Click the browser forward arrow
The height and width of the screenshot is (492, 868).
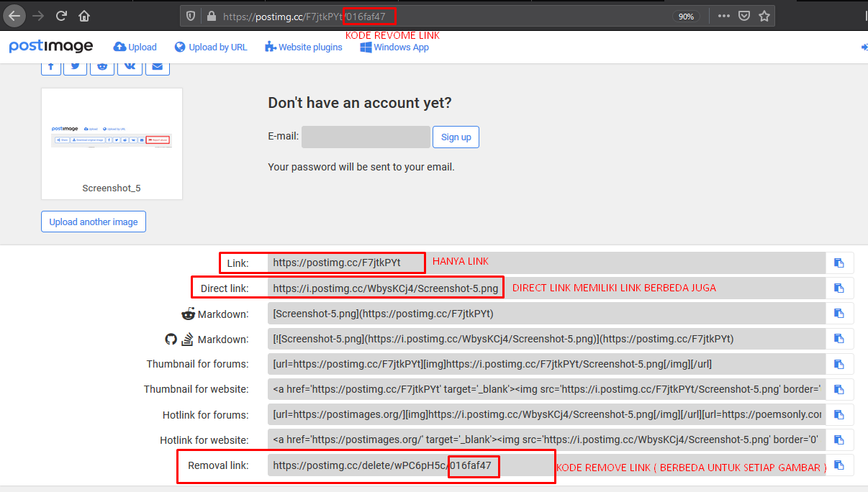click(38, 16)
